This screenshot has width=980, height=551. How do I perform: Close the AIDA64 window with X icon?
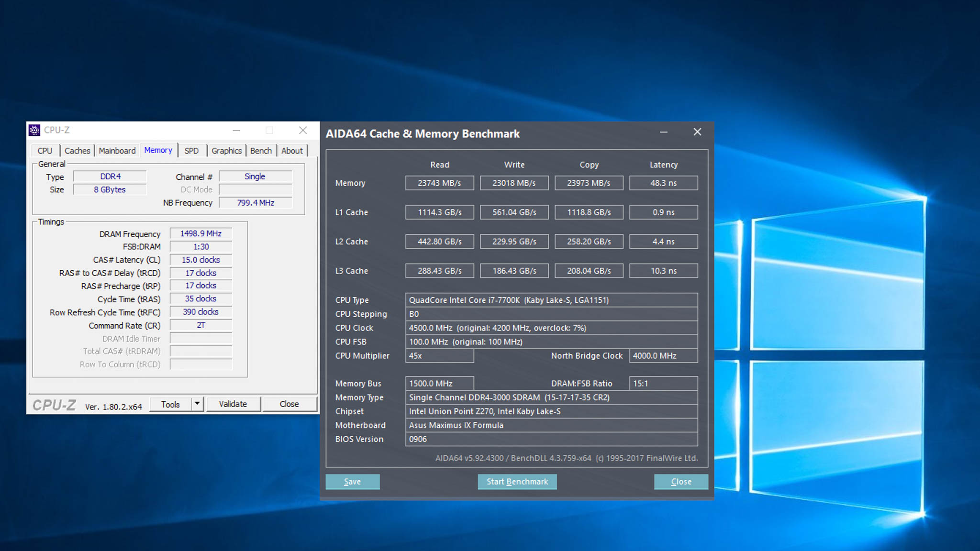pos(697,132)
